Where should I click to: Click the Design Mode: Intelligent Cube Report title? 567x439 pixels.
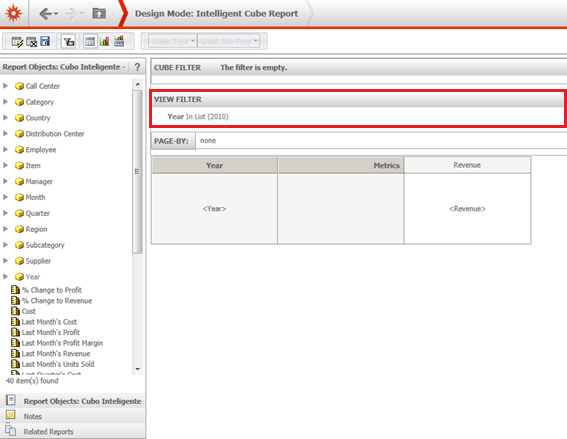pos(216,13)
